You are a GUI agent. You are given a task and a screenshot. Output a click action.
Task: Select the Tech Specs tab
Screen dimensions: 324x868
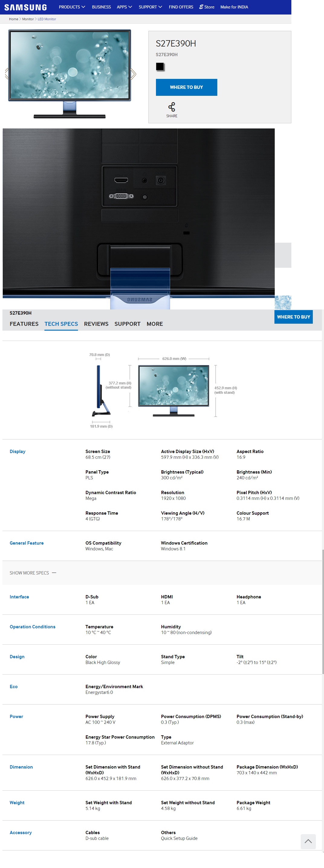(61, 324)
